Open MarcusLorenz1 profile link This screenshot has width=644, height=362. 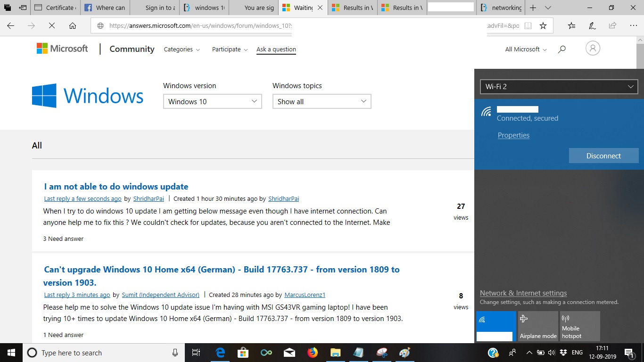305,295
